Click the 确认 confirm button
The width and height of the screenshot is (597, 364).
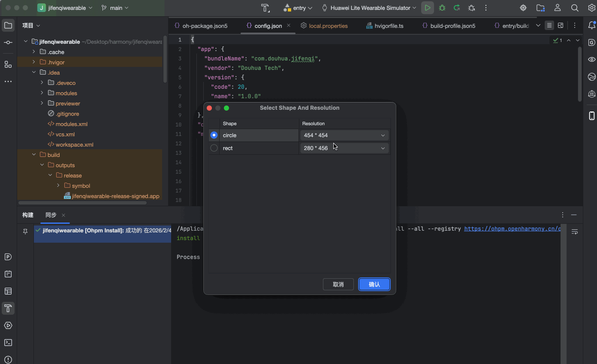(x=374, y=284)
